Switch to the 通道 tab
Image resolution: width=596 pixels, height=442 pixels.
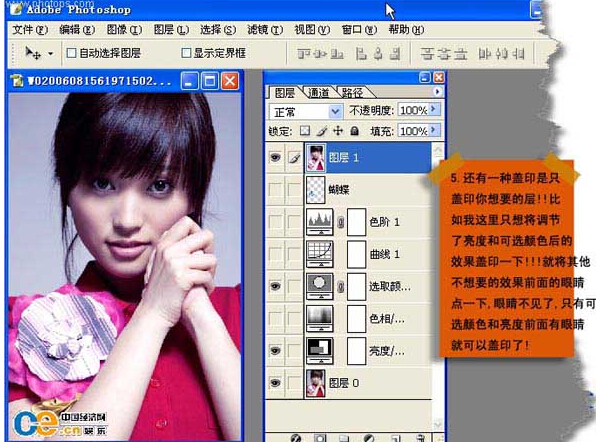pos(319,92)
